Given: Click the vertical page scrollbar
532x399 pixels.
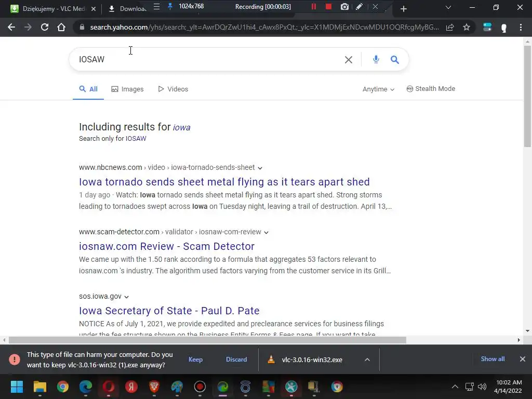Looking at the screenshot, I should click(x=527, y=96).
